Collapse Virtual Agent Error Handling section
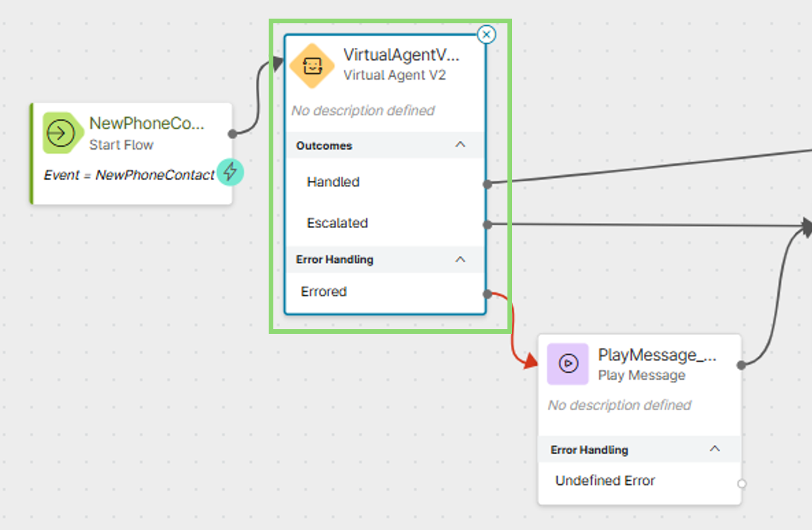Image resolution: width=812 pixels, height=530 pixels. pyautogui.click(x=460, y=259)
